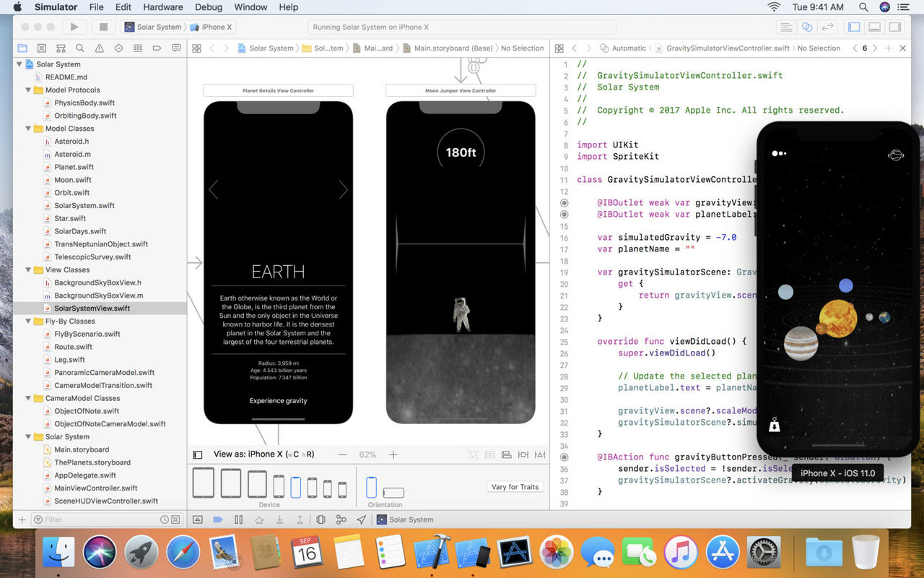This screenshot has height=578, width=924.
Task: Toggle the breakpoints activation icon
Action: click(x=217, y=519)
